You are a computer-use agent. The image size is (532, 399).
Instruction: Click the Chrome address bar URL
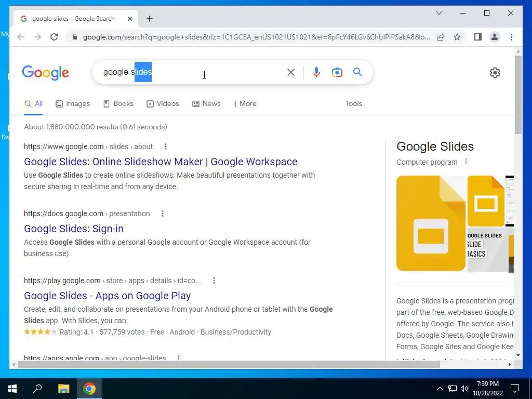point(256,37)
